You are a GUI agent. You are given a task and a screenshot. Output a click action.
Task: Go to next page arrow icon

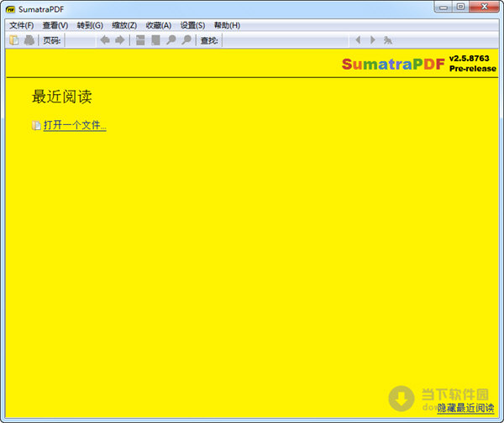click(120, 40)
